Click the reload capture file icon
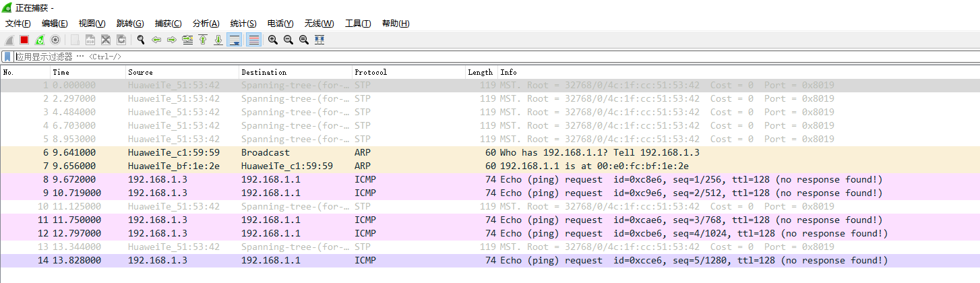Screen dimensions: 980x283 coord(121,40)
